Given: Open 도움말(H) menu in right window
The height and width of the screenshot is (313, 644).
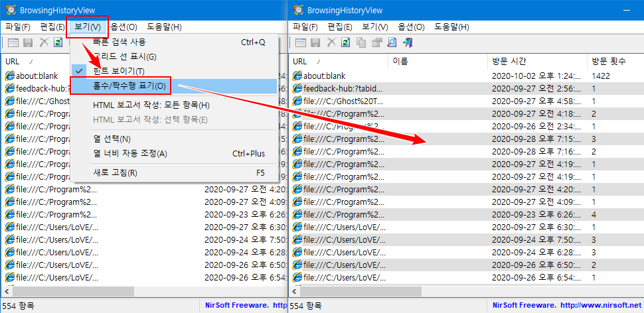Looking at the screenshot, I should [451, 27].
